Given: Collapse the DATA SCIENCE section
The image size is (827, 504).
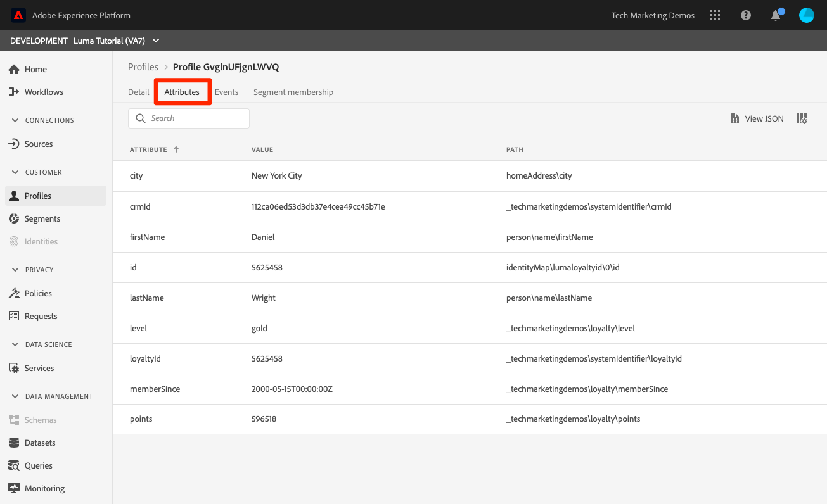Looking at the screenshot, I should point(15,344).
